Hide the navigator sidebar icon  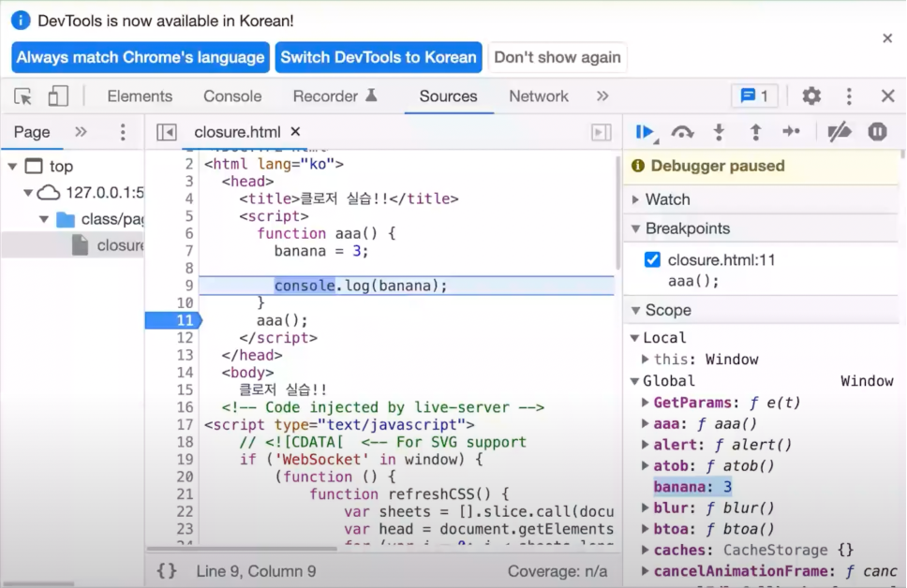[x=167, y=132]
